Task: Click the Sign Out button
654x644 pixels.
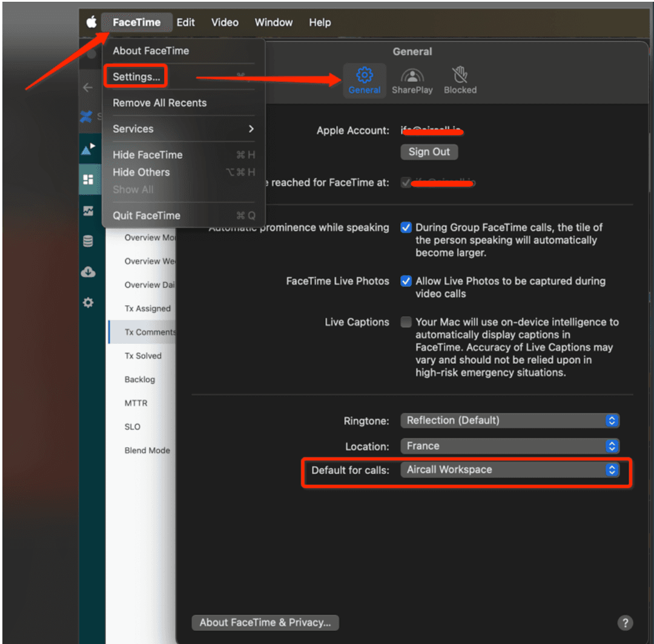Action: click(429, 152)
